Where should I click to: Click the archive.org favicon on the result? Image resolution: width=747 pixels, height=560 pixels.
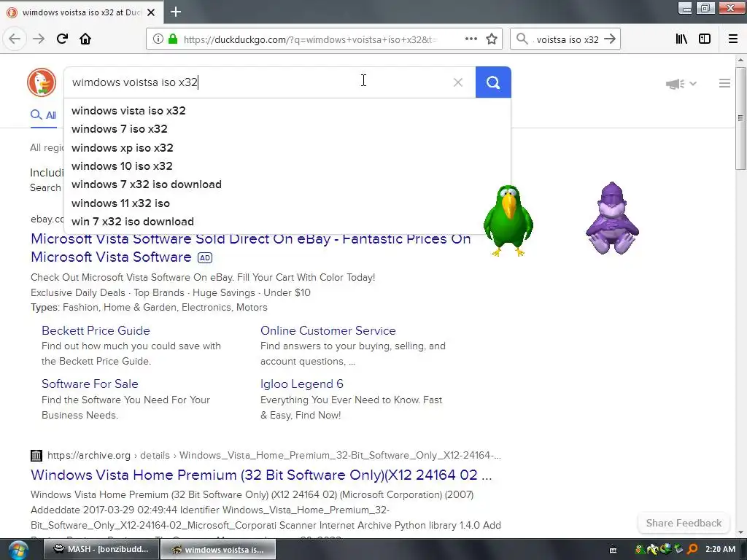36,455
